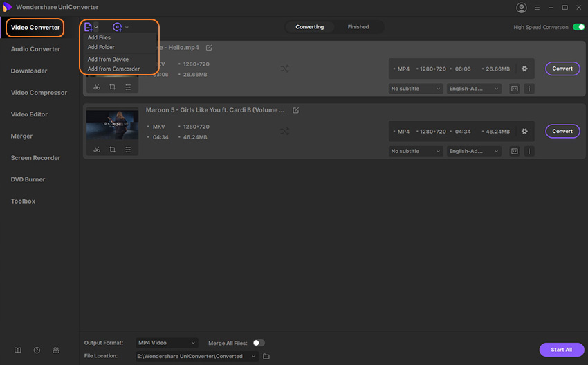Viewport: 588px width, 365px height.
Task: Crop the Maroon 5 video
Action: 113,150
